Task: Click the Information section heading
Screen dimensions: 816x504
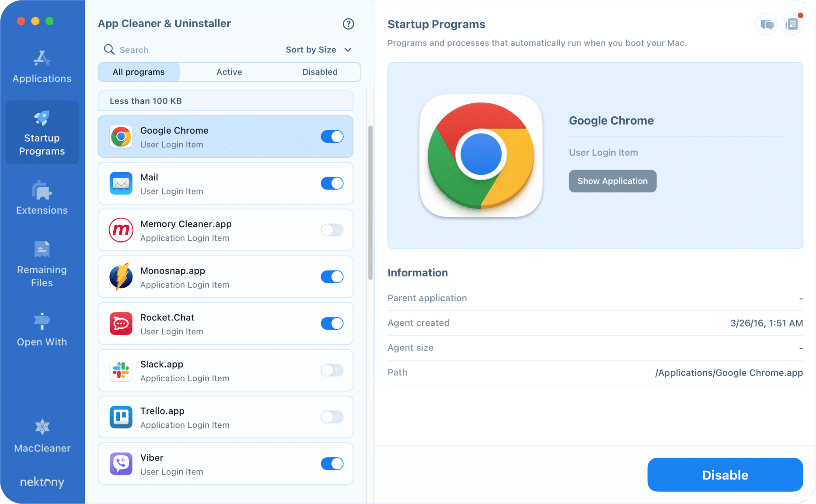Action: [x=418, y=273]
